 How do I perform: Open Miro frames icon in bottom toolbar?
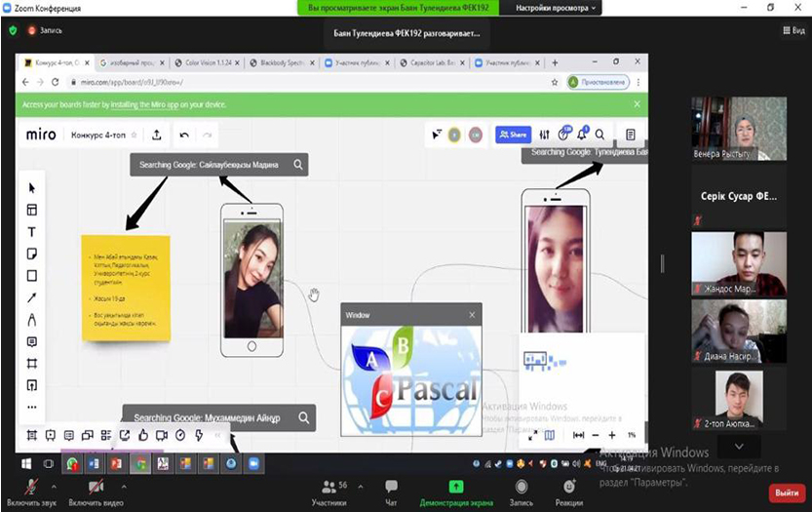click(32, 435)
